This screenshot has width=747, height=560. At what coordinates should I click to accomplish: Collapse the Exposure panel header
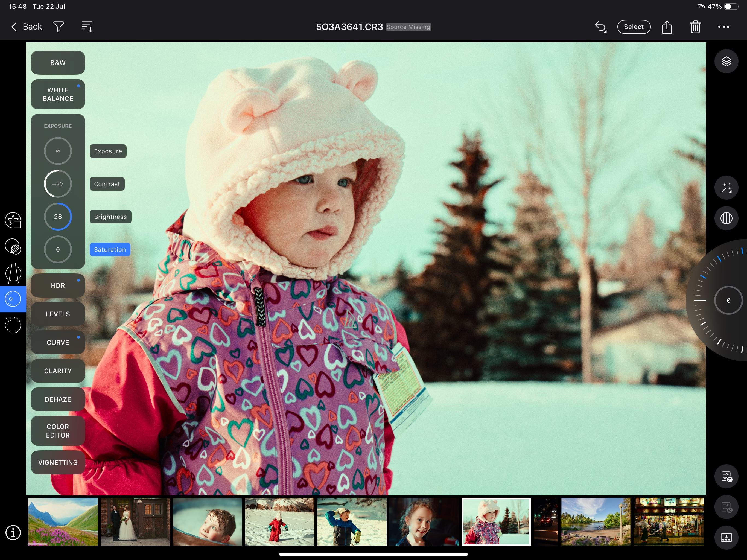coord(58,126)
